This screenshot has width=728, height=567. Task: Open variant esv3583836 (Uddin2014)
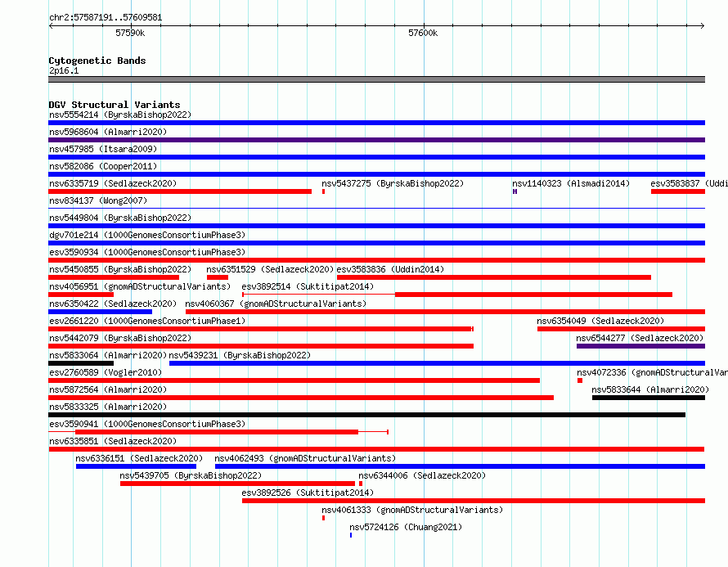(390, 269)
